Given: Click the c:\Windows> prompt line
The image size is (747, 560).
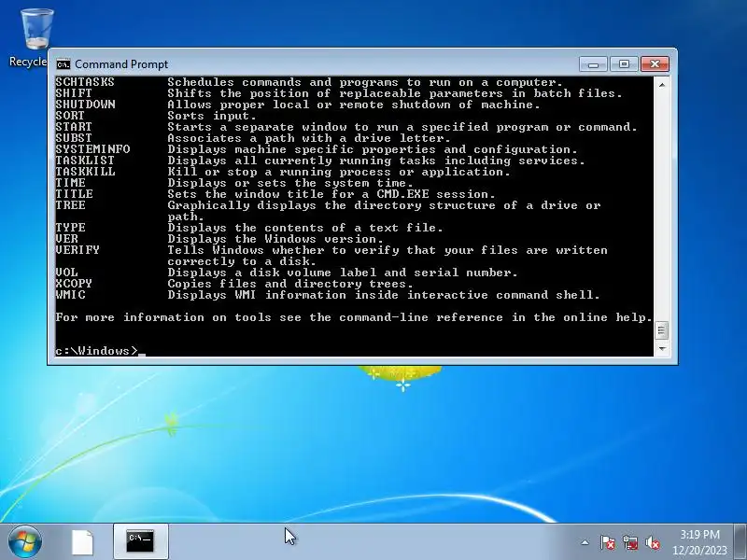Looking at the screenshot, I should 100,351.
